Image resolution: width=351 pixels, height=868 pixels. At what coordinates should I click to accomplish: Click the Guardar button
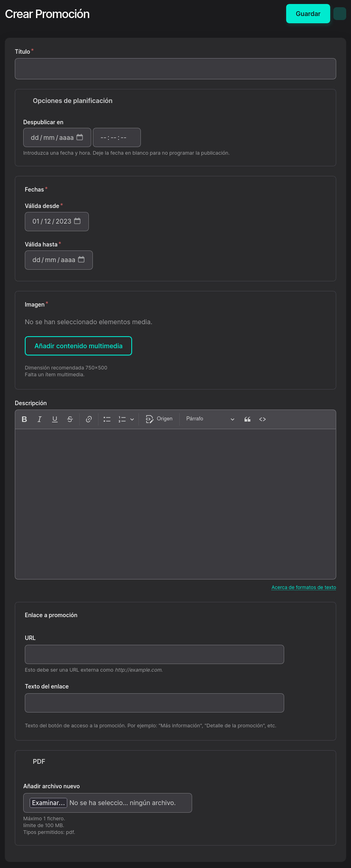pyautogui.click(x=308, y=14)
